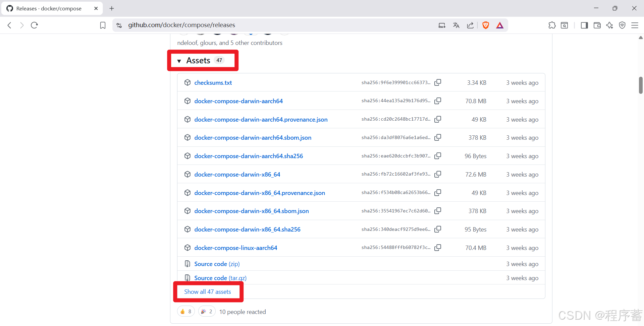Show all 47 assets

coord(207,291)
